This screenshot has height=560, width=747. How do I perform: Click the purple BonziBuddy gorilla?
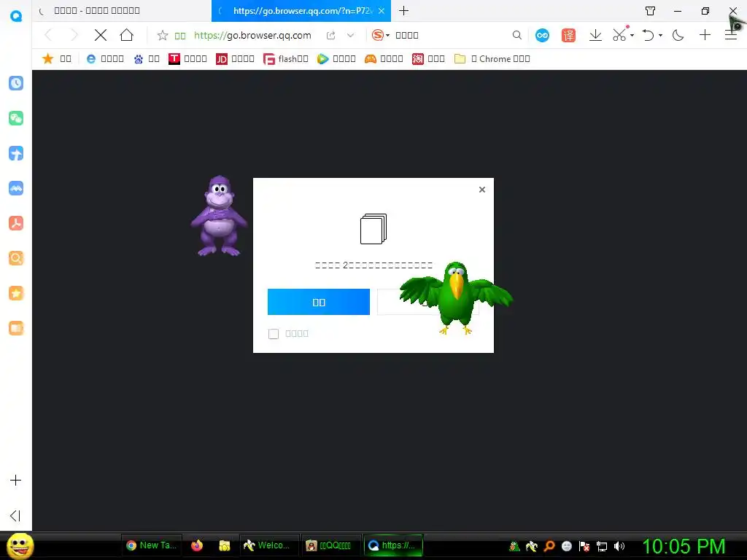pos(219,216)
